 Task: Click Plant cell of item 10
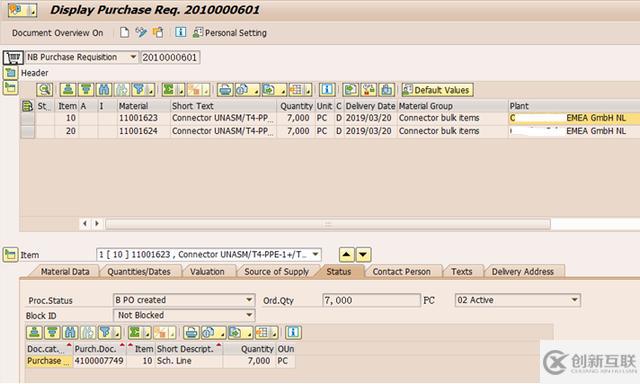tap(573, 118)
